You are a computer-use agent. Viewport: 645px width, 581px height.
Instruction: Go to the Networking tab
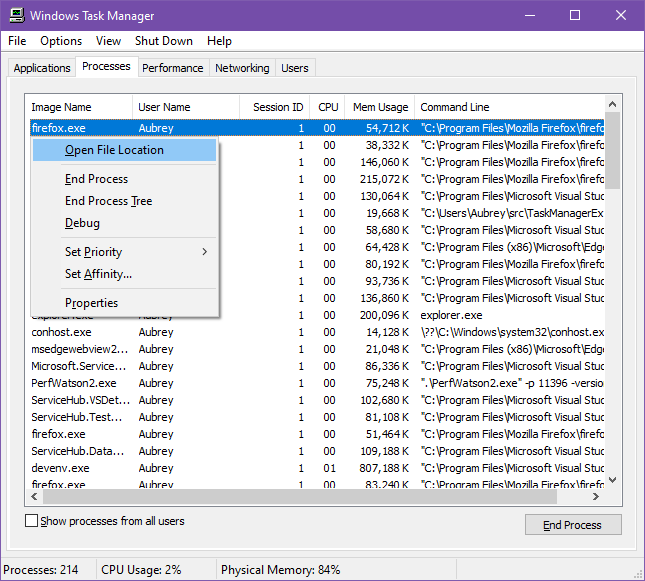(x=242, y=68)
